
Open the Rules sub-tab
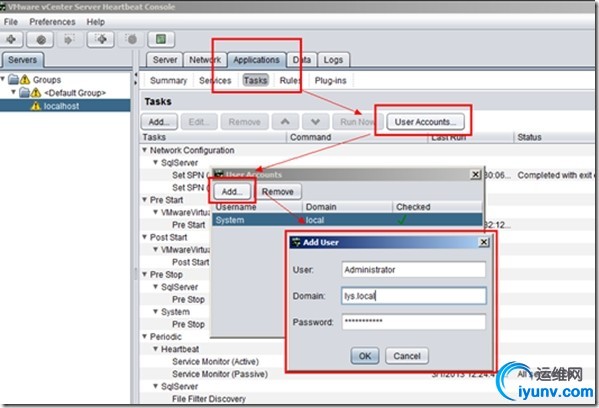tap(290, 81)
